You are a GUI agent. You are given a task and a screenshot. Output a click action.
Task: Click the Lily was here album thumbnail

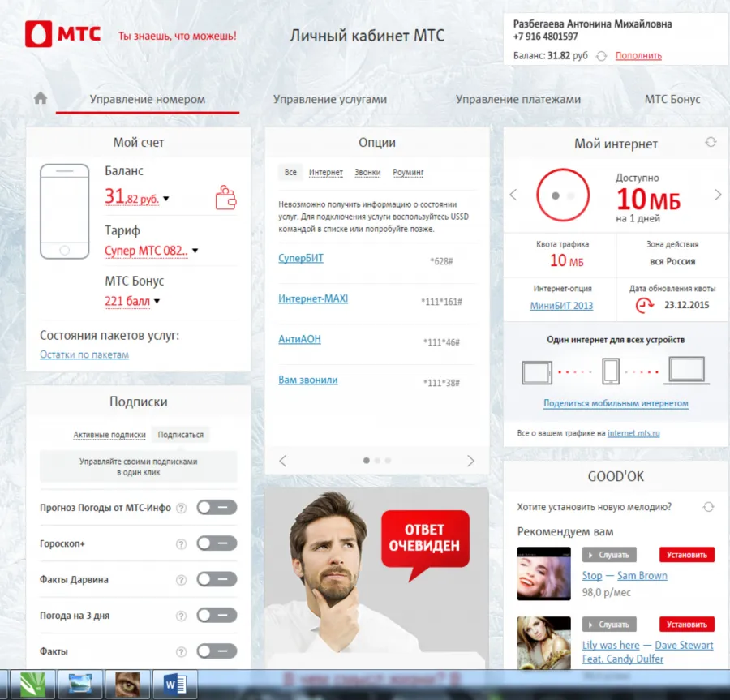click(x=543, y=643)
